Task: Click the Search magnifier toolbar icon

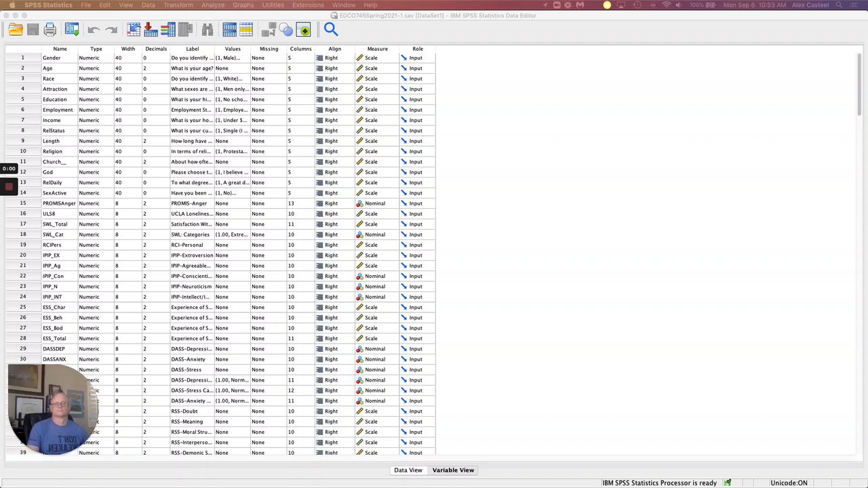Action: tap(331, 28)
